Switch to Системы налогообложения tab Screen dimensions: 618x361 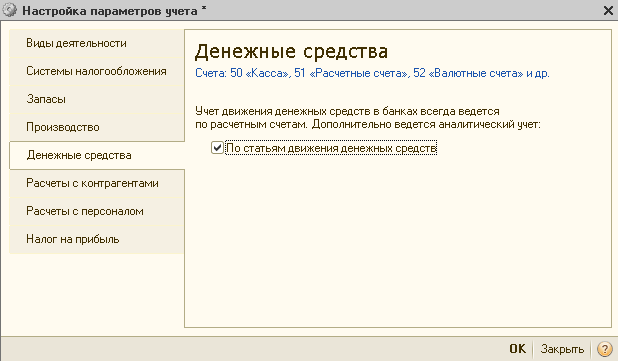pyautogui.click(x=97, y=71)
